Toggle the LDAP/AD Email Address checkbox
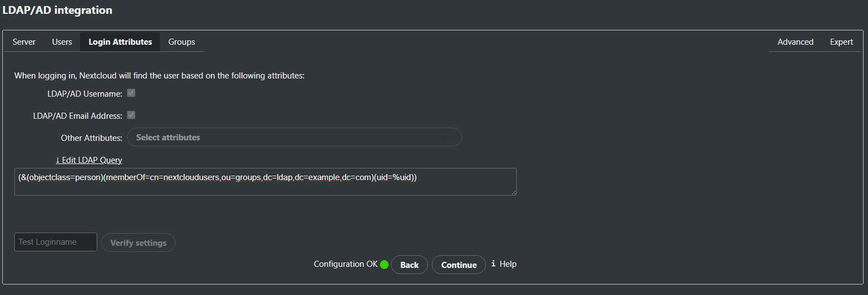Image resolution: width=868 pixels, height=295 pixels. [131, 115]
